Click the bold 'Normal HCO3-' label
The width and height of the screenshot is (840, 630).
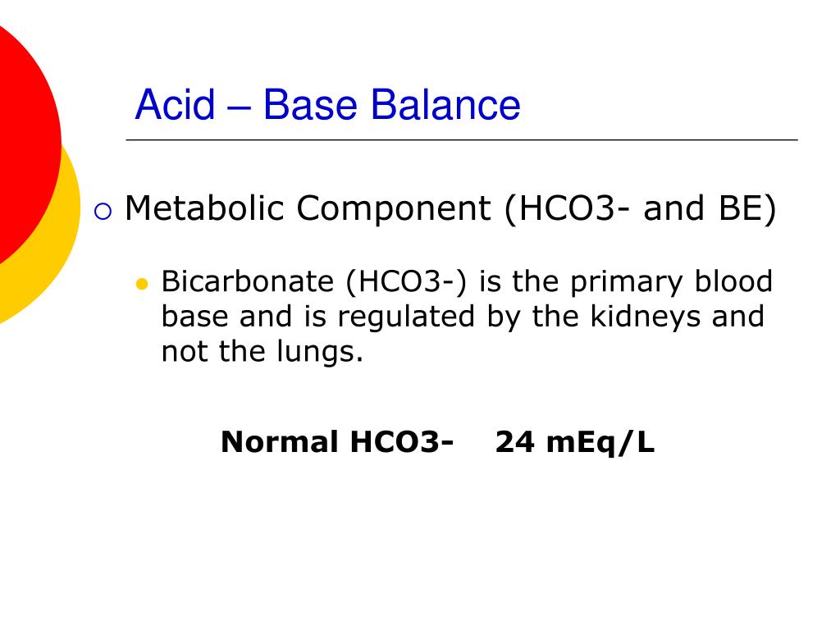click(x=337, y=442)
